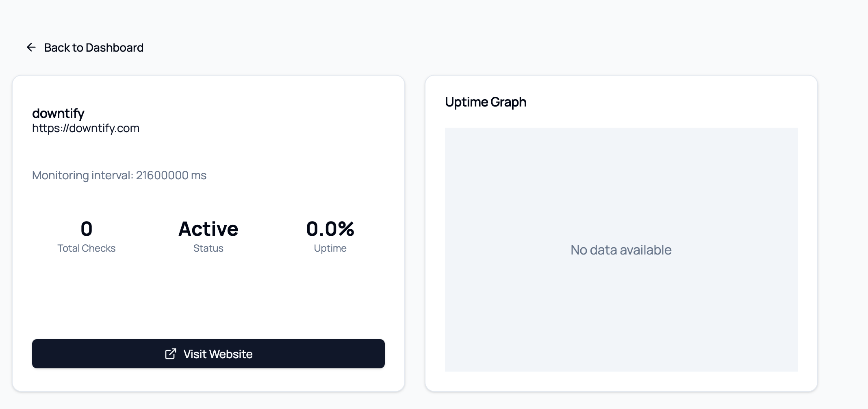This screenshot has width=868, height=409.
Task: Click the 21600000 ms interval value
Action: pos(171,175)
